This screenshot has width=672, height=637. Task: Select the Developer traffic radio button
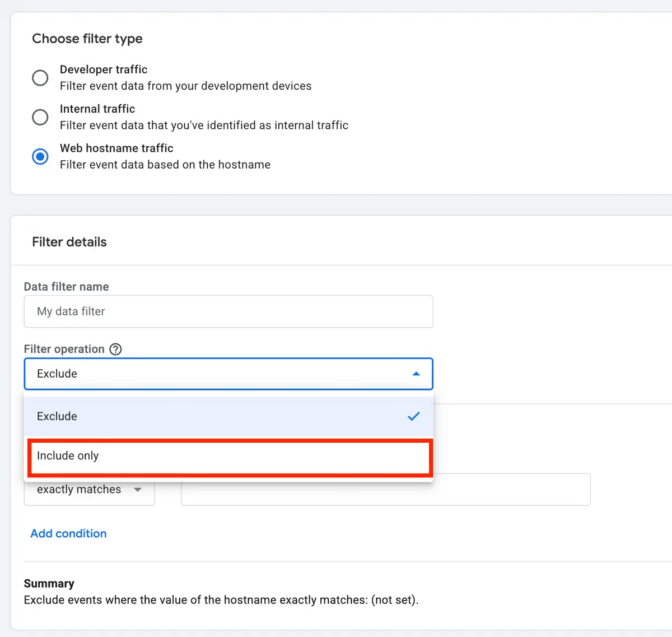click(x=40, y=78)
